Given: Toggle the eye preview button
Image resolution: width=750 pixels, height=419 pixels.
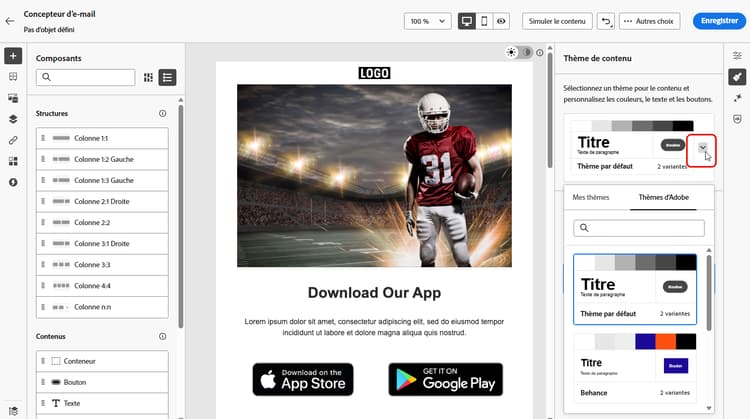Looking at the screenshot, I should click(x=501, y=21).
